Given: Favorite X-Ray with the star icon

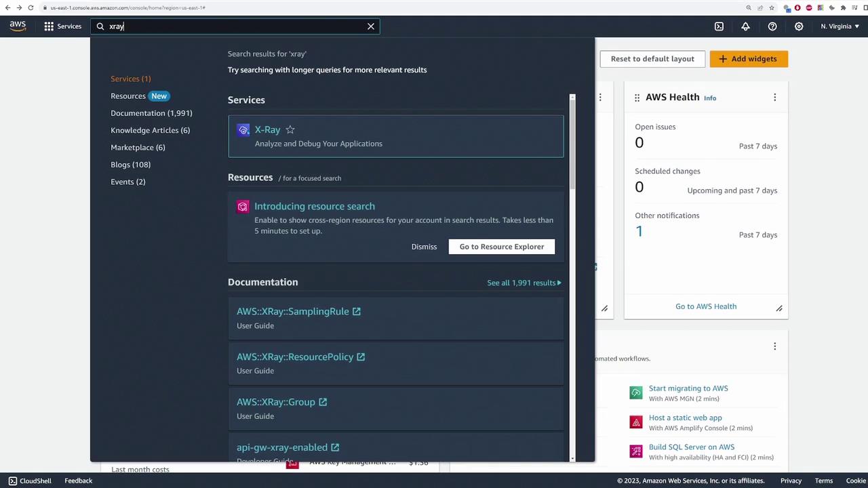Looking at the screenshot, I should (290, 129).
